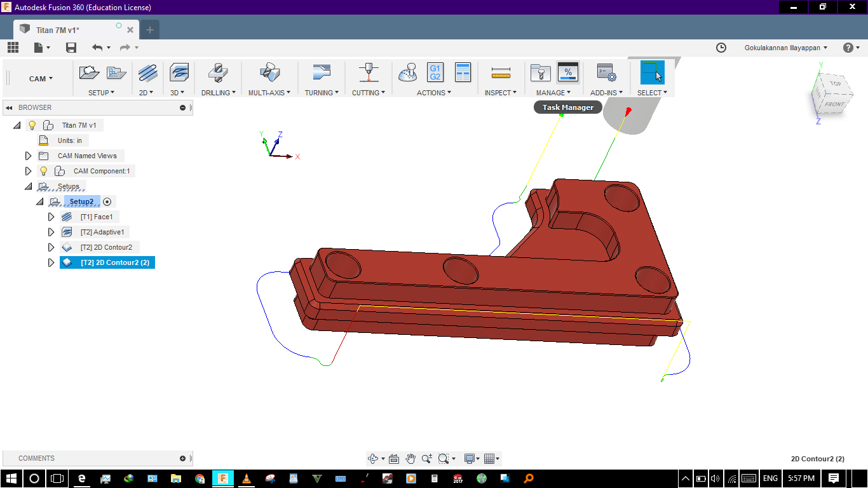Screen dimensions: 868x488
Task: Select the Drilling tool icon
Action: click(x=219, y=72)
